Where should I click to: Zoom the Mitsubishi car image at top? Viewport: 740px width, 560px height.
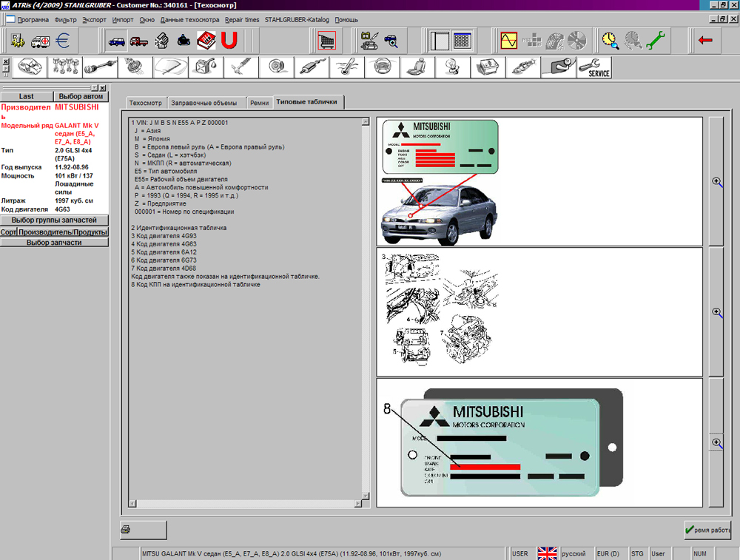(x=716, y=181)
